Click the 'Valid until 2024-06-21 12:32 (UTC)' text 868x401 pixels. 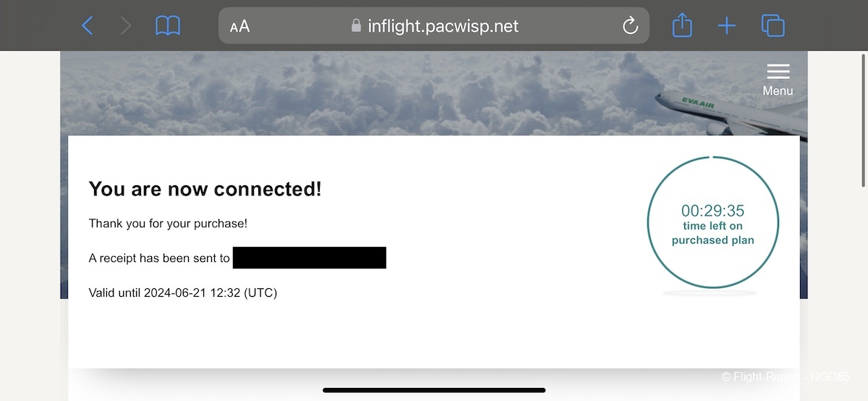[183, 293]
